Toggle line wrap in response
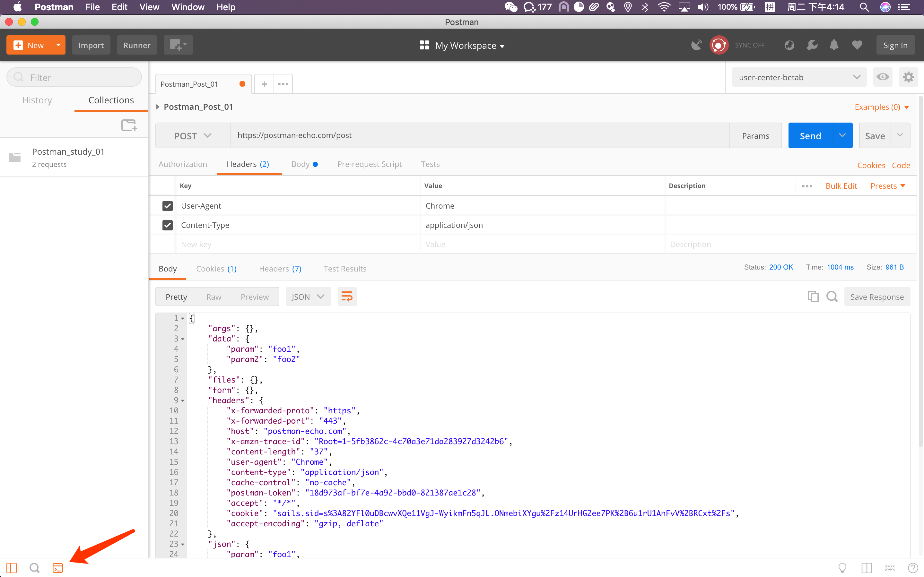924x577 pixels. point(347,297)
